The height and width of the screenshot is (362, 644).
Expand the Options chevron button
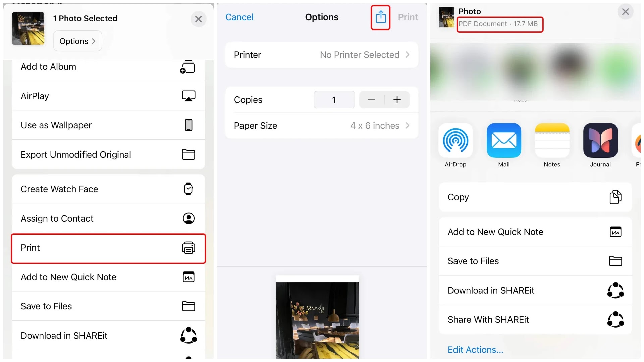[x=77, y=41]
